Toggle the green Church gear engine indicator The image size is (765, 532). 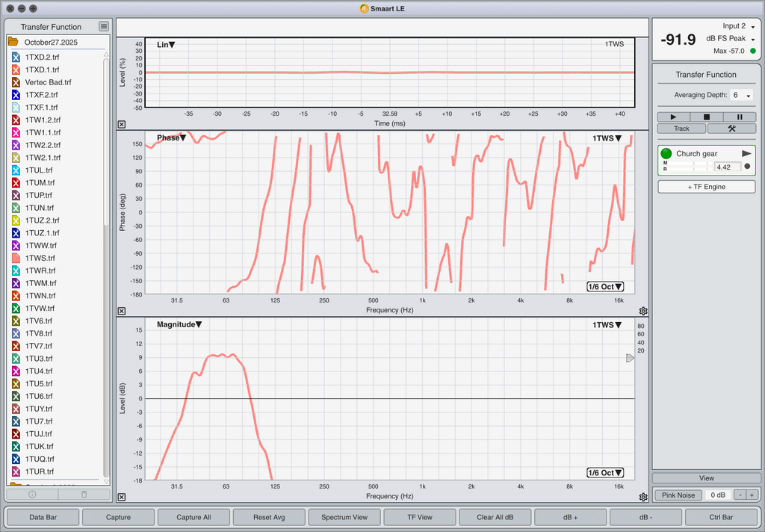(666, 153)
